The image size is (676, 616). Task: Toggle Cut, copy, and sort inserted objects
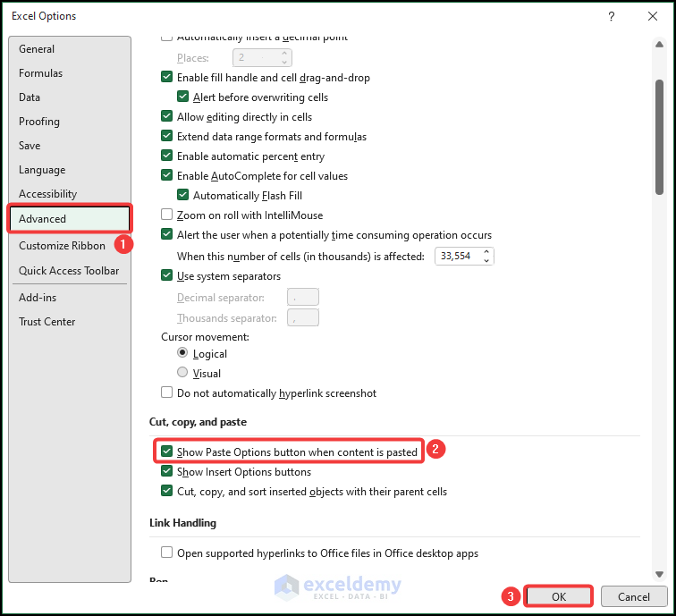click(x=167, y=491)
